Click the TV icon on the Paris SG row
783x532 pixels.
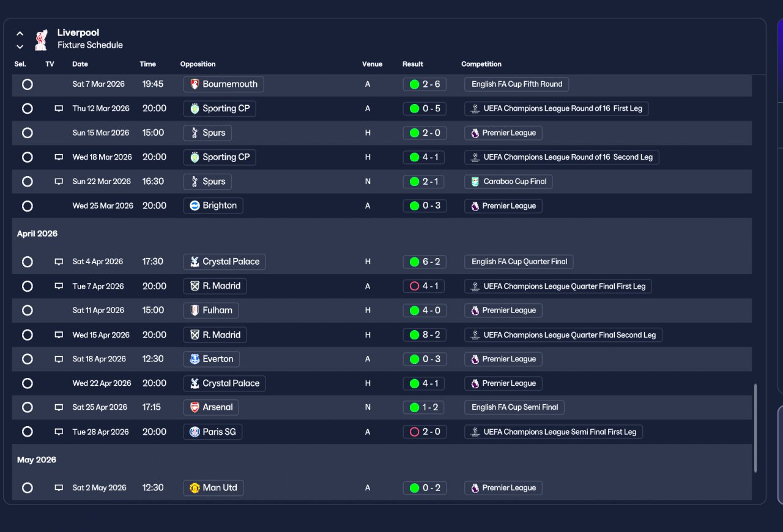(59, 432)
